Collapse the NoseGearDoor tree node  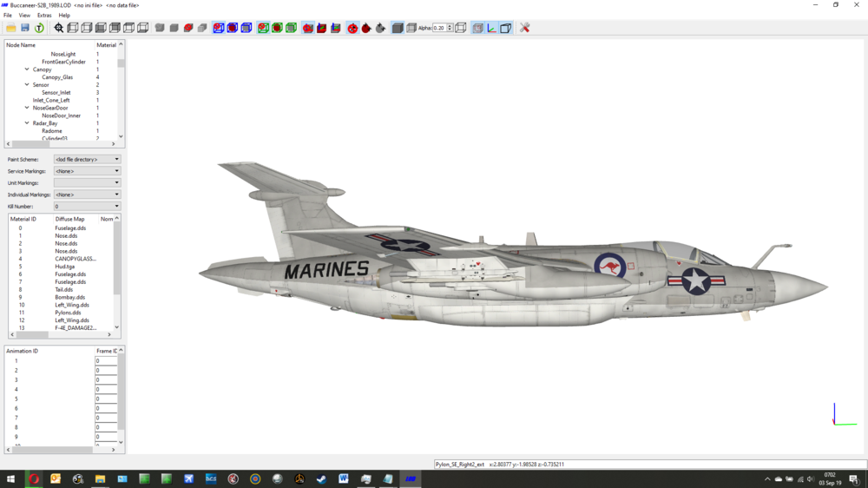click(27, 108)
